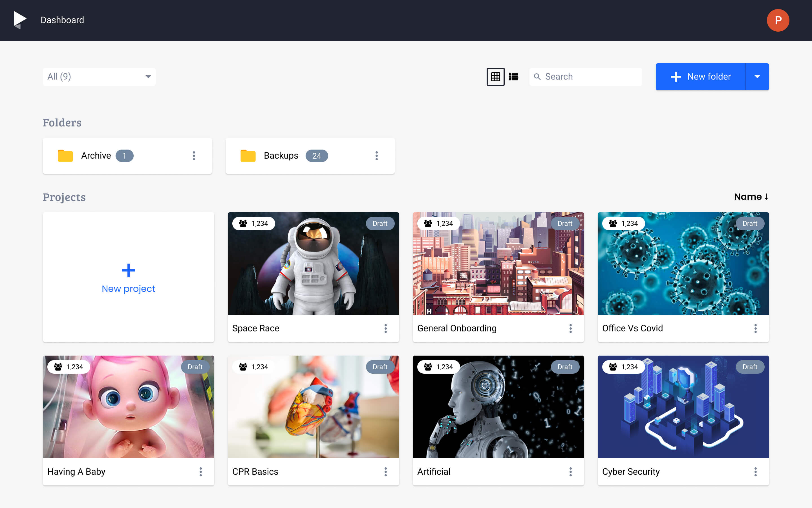Viewport: 812px width, 508px height.
Task: Focus the Search input field
Action: coord(586,76)
